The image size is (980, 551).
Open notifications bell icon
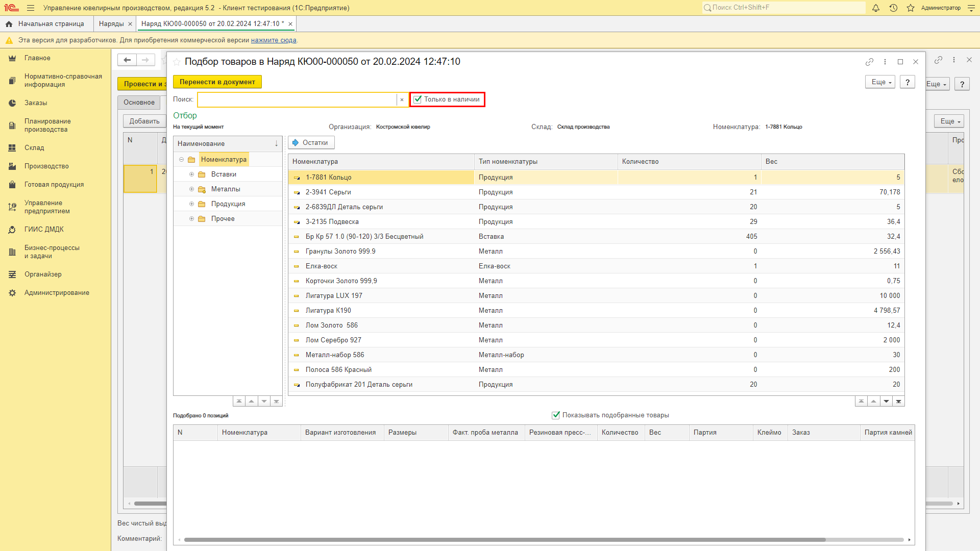click(876, 8)
